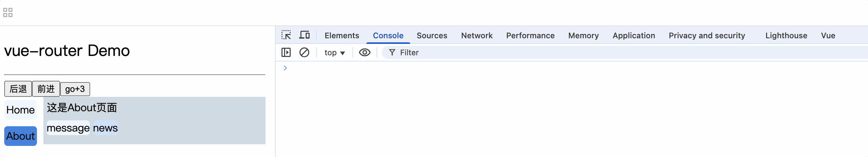Go to the Network tab
The width and height of the screenshot is (868, 157).
click(476, 35)
